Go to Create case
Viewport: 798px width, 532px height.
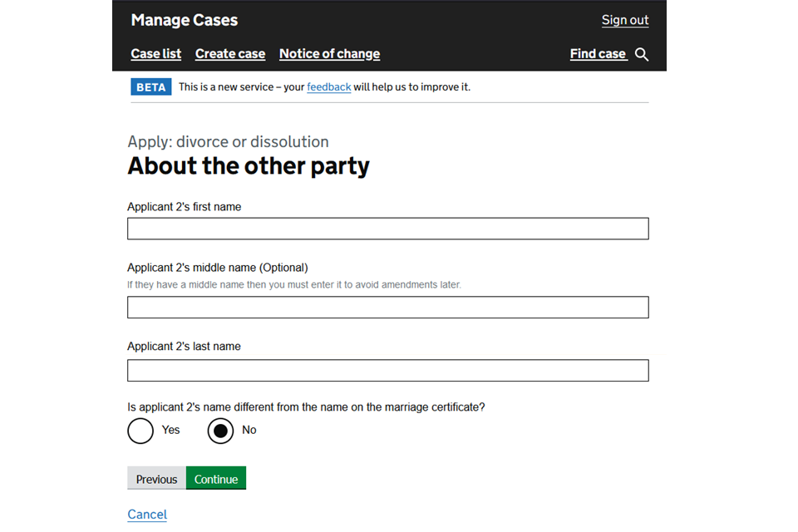click(230, 54)
